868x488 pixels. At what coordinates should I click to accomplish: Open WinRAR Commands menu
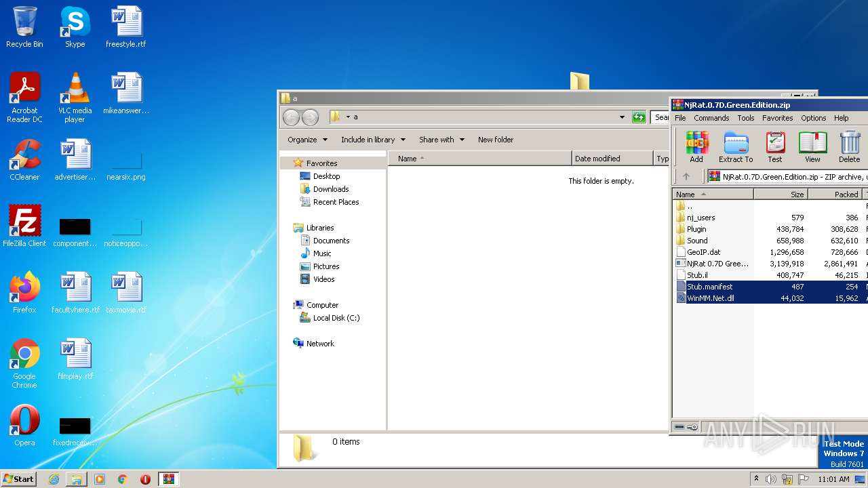click(711, 118)
